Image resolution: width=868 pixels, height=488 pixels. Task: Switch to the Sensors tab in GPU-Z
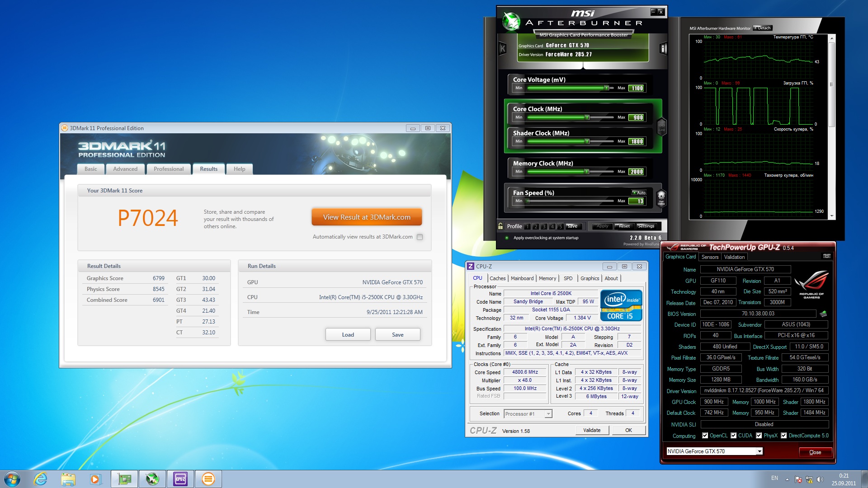pos(710,257)
